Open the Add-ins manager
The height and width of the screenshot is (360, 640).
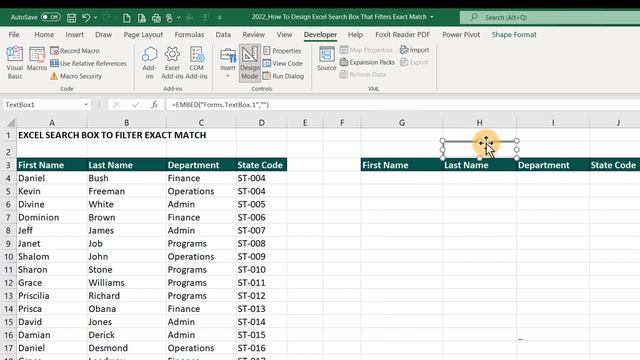(x=149, y=62)
